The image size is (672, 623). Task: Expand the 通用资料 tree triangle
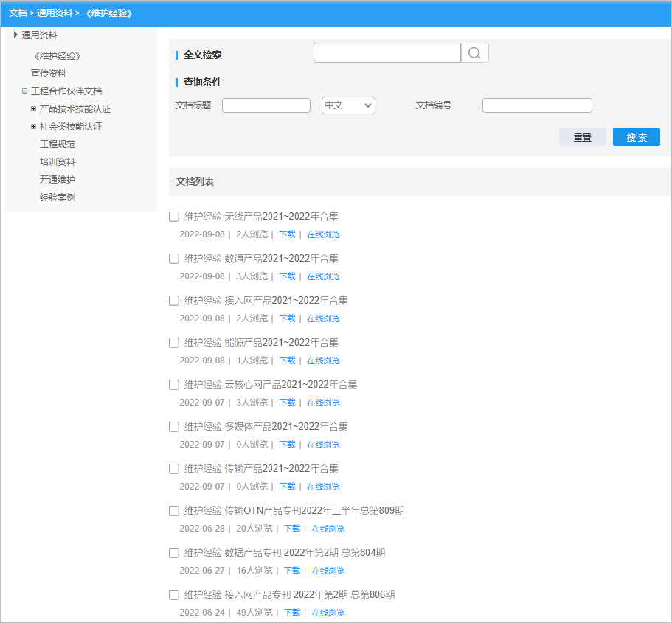click(x=15, y=35)
